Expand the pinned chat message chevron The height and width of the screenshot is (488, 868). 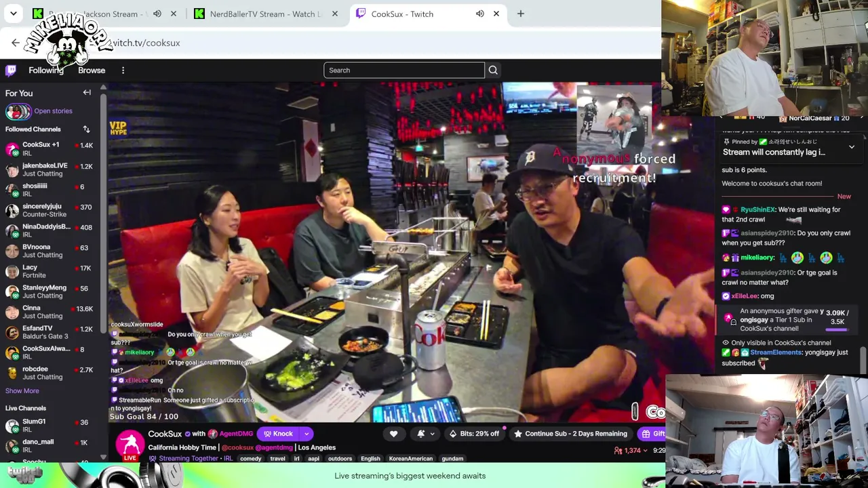pyautogui.click(x=852, y=146)
